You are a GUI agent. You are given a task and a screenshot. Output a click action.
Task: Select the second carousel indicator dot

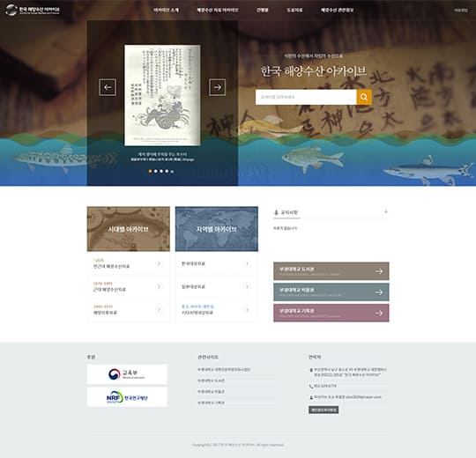pyautogui.click(x=156, y=171)
